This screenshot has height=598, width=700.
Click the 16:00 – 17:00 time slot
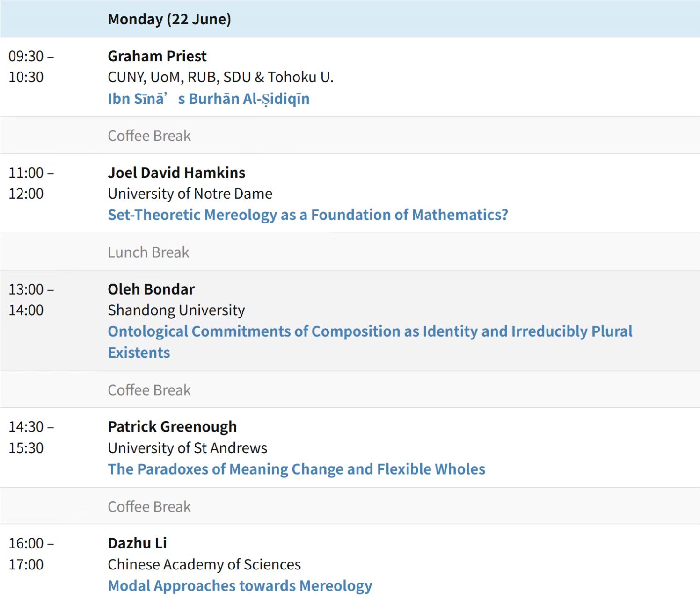(31, 554)
